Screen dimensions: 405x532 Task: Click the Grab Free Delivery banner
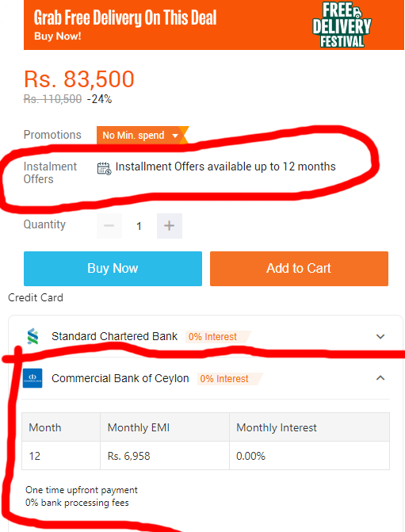coord(214,25)
